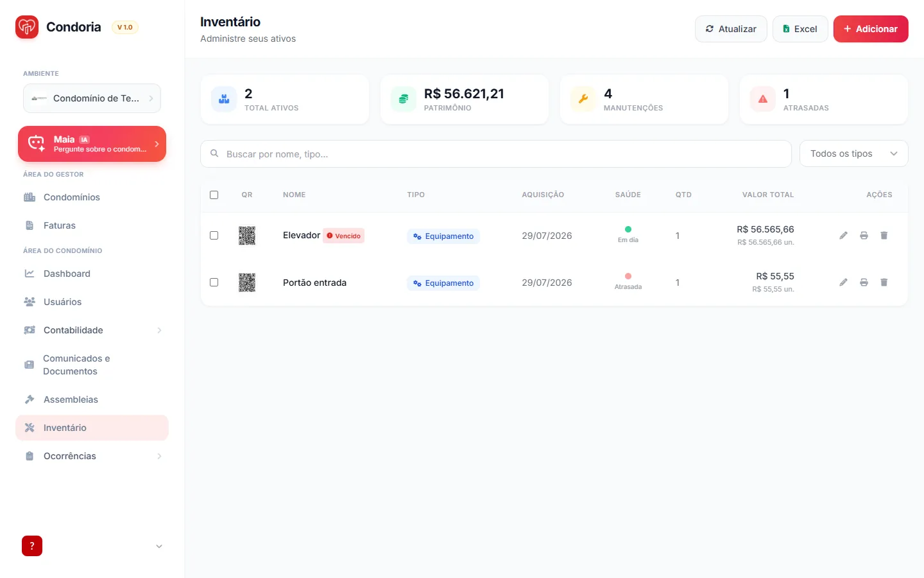The width and height of the screenshot is (924, 578).
Task: Check the Portão entrada row checkbox
Action: coord(214,283)
